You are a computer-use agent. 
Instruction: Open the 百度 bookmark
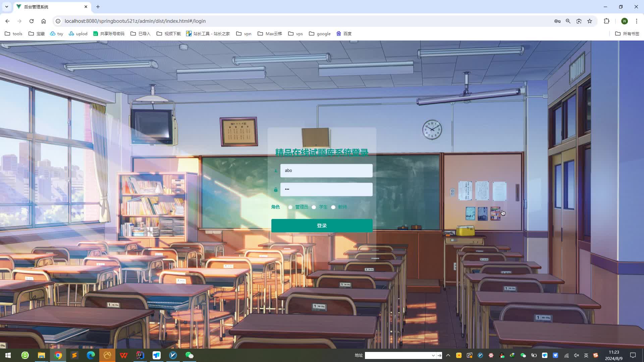tap(344, 34)
